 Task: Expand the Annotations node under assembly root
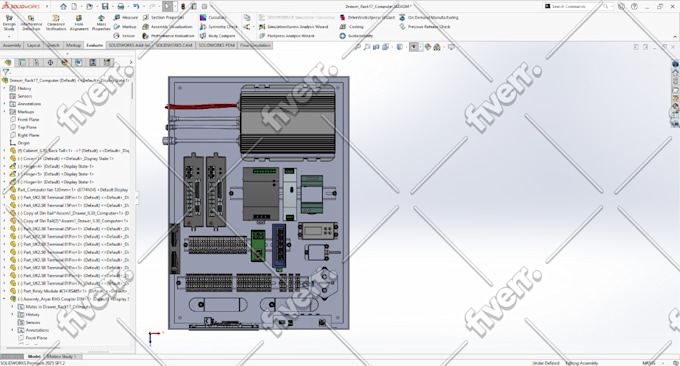click(5, 104)
